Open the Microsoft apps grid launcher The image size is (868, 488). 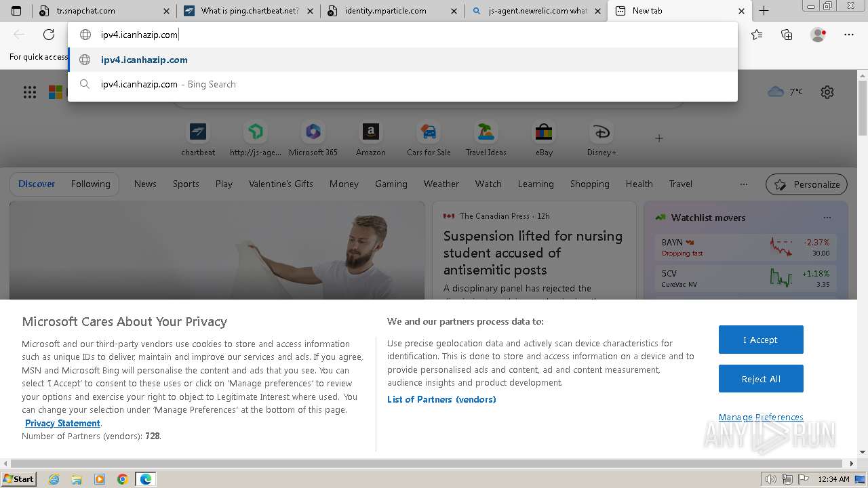[x=30, y=92]
